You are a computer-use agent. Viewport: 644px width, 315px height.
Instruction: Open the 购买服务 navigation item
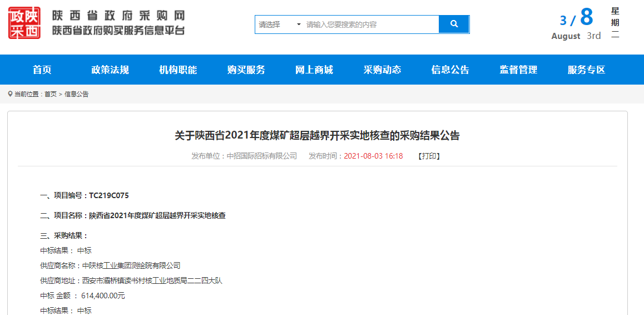[246, 70]
